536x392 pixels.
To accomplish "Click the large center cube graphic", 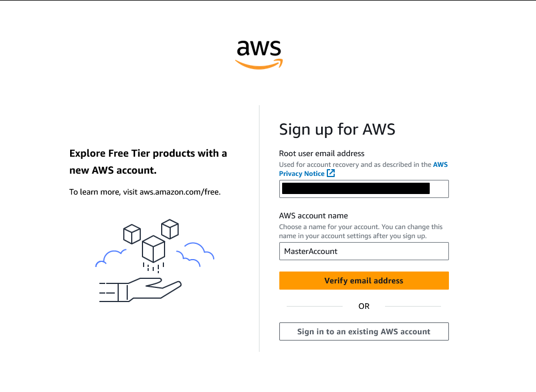I will (x=153, y=249).
